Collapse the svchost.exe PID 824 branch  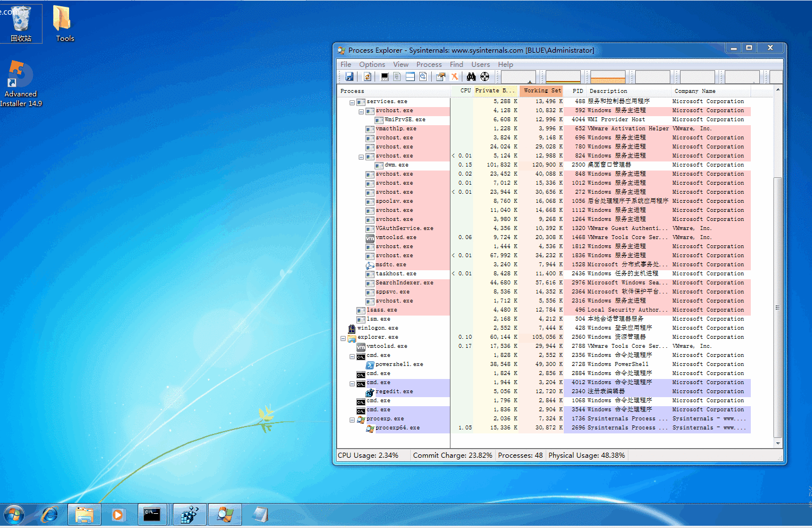tap(361, 157)
